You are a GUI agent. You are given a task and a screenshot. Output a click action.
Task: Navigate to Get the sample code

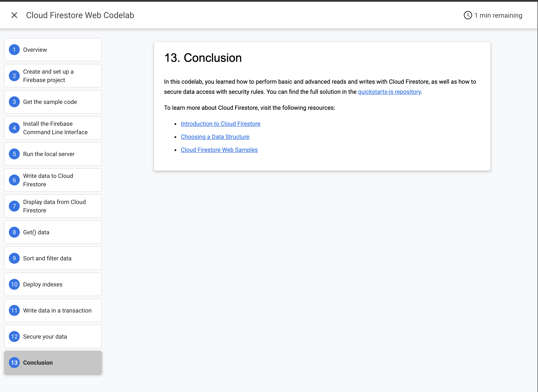click(x=50, y=102)
